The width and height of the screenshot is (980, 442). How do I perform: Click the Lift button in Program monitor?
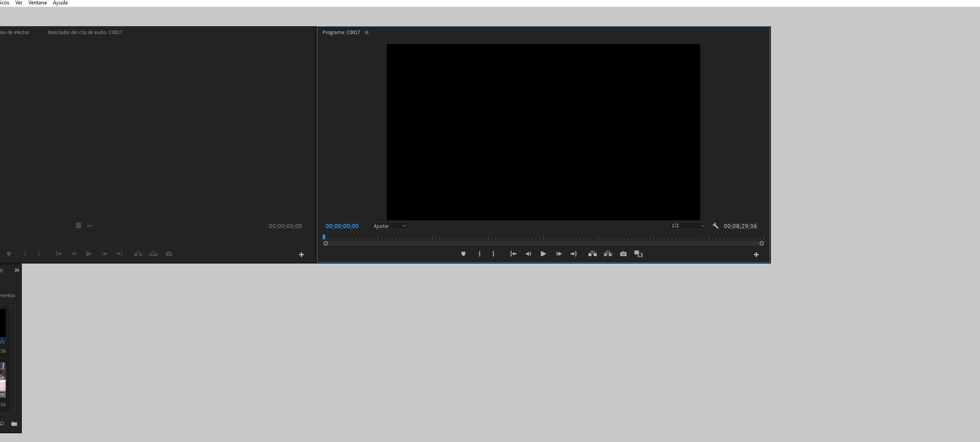pyautogui.click(x=592, y=254)
